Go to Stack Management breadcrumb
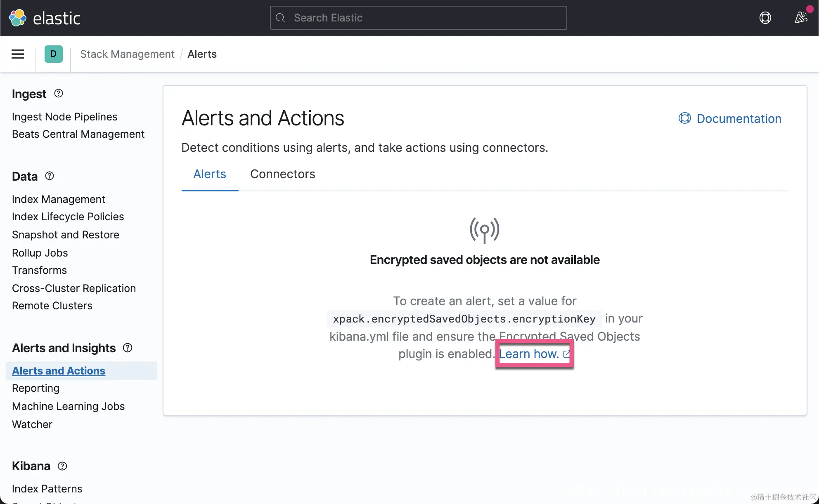This screenshot has height=504, width=819. (x=127, y=54)
